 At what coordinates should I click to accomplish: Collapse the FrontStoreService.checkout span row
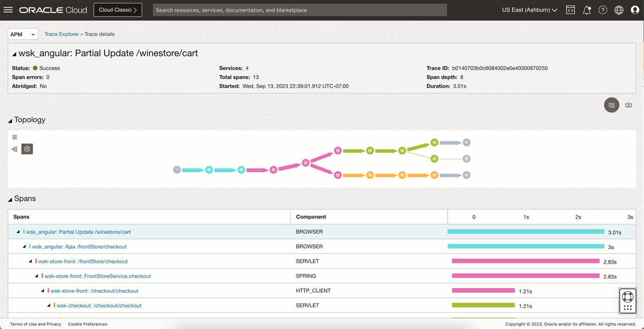pos(36,276)
